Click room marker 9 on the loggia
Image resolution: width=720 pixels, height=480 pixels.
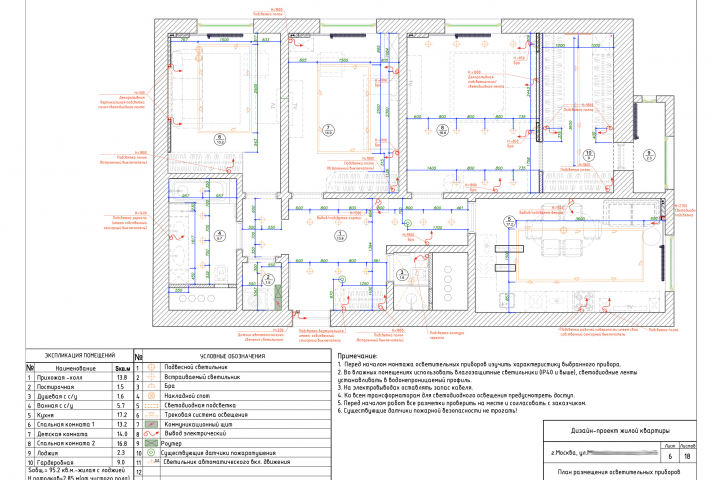point(649,155)
